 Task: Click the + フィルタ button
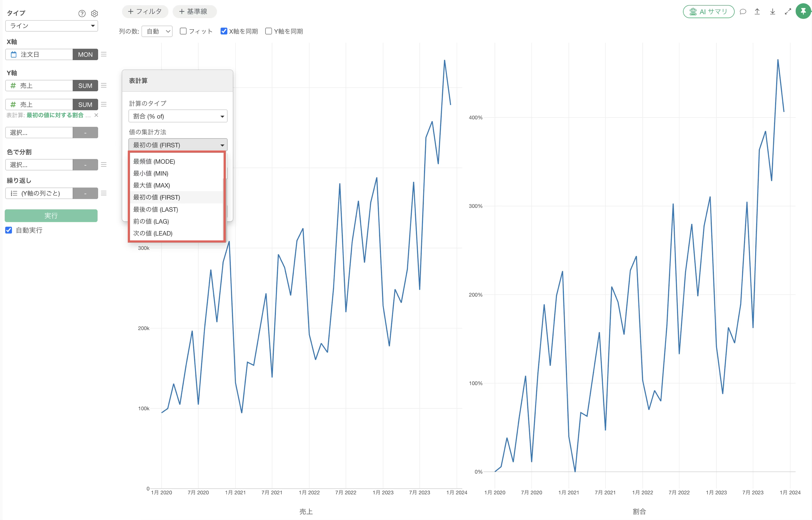pos(145,12)
